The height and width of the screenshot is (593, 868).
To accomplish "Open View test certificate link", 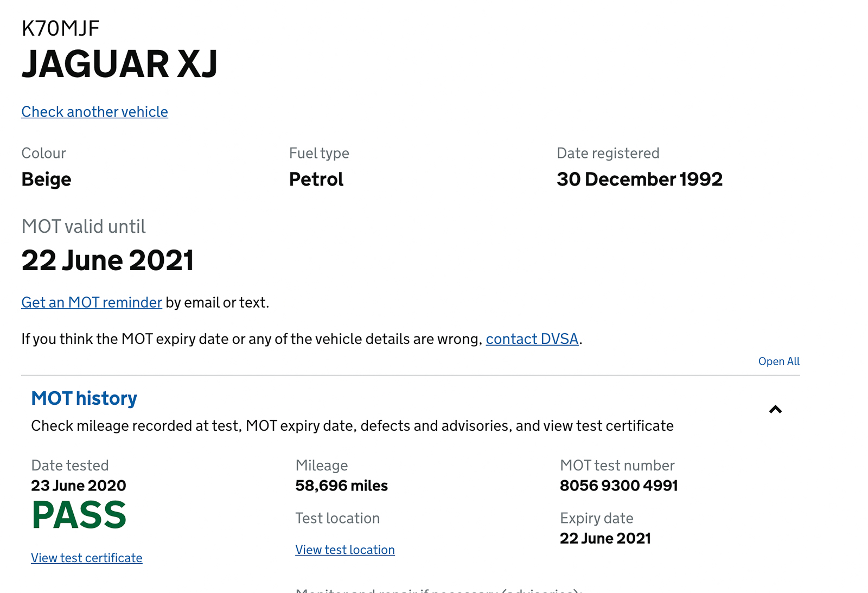I will 87,558.
